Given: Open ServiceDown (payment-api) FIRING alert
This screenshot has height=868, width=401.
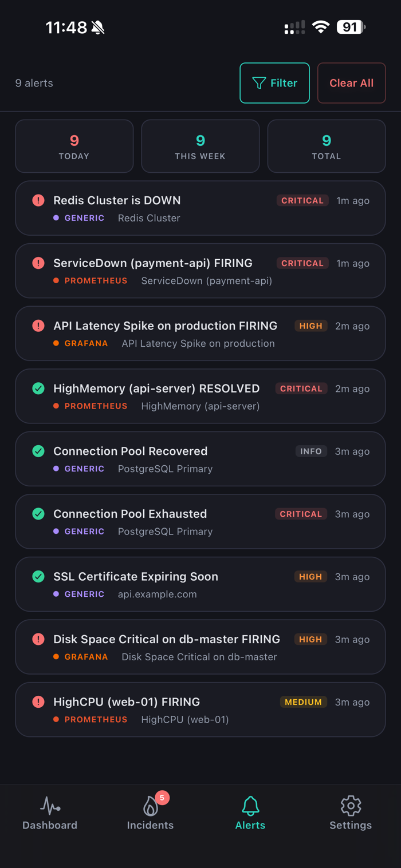Looking at the screenshot, I should [x=153, y=263].
